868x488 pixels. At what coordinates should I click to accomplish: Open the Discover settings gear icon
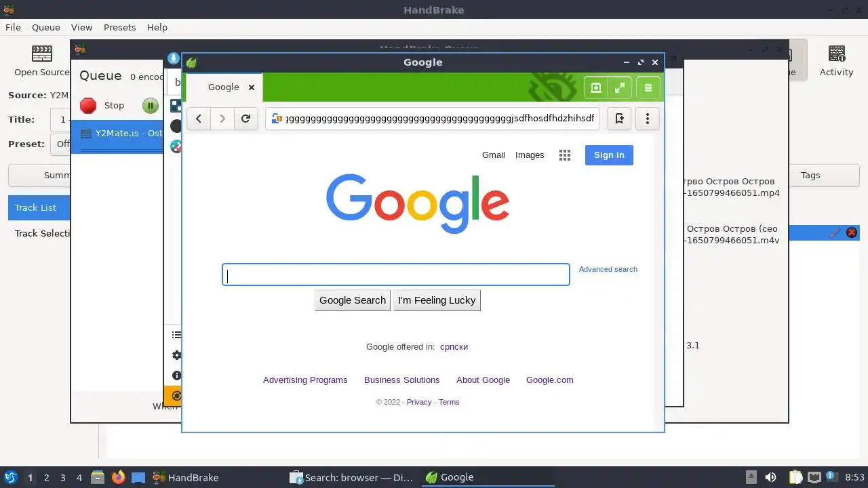tap(176, 355)
